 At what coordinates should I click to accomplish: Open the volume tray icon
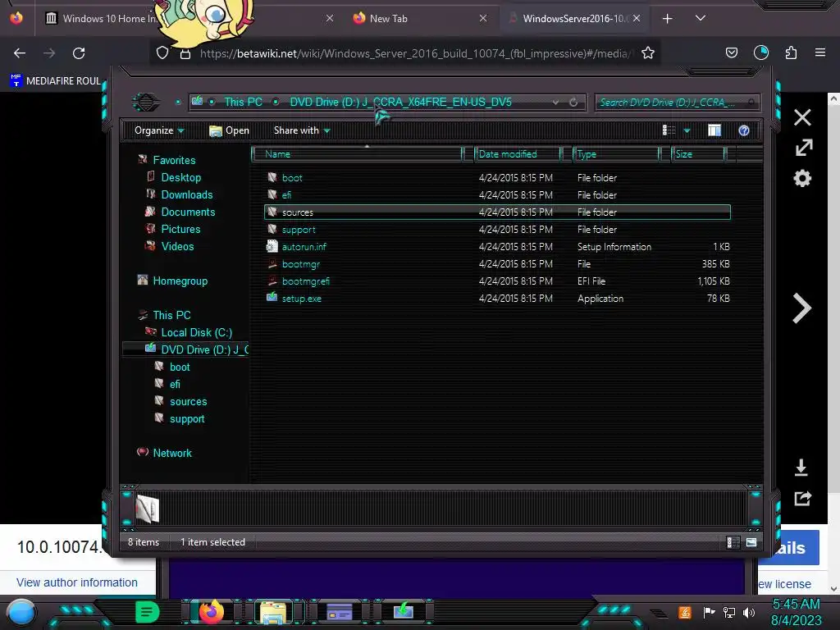pos(749,612)
